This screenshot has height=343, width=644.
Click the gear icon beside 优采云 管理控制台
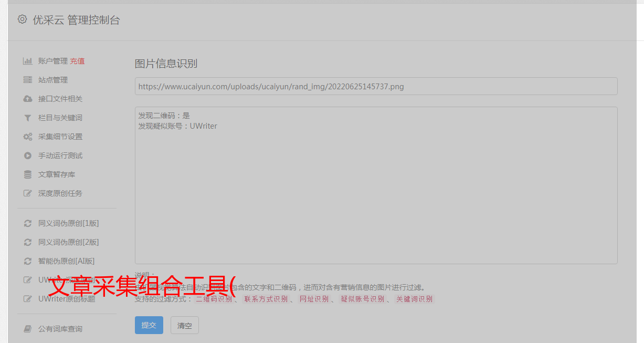22,19
